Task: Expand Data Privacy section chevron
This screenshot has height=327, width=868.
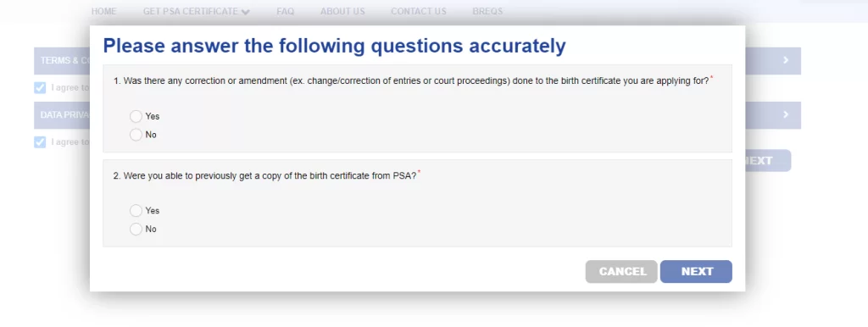Action: (786, 114)
